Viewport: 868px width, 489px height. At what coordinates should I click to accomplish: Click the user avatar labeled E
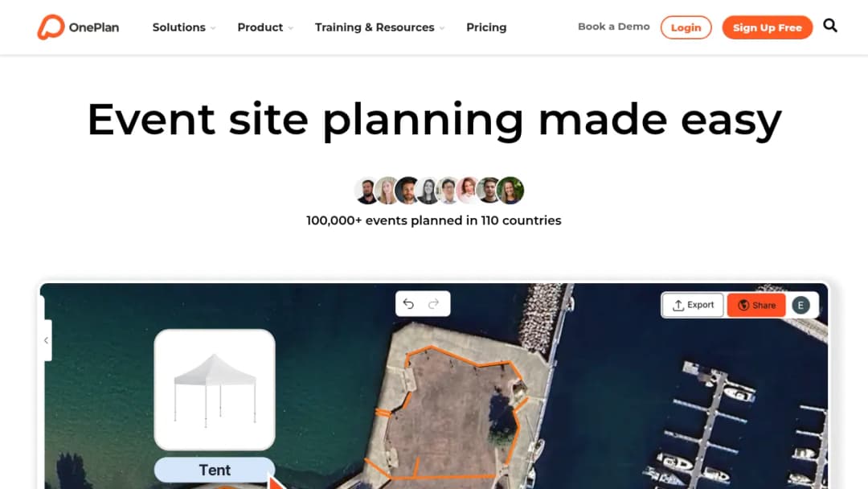click(800, 305)
